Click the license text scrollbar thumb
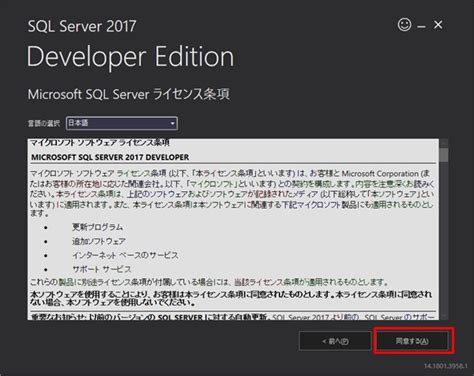 point(443,155)
